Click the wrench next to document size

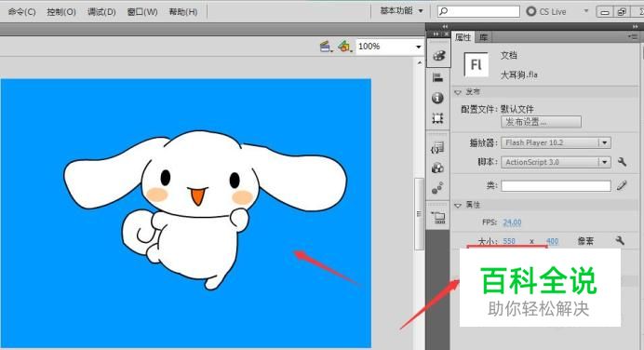(x=620, y=240)
